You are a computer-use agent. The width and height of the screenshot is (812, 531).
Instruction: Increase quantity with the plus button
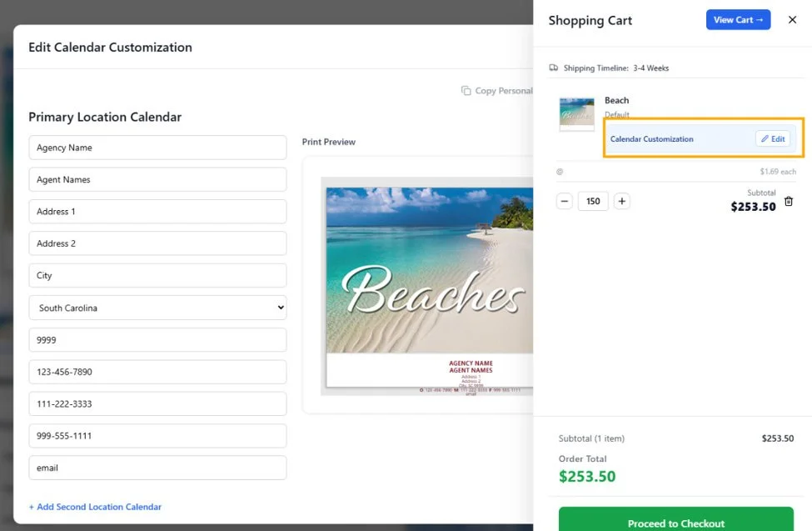pyautogui.click(x=622, y=201)
